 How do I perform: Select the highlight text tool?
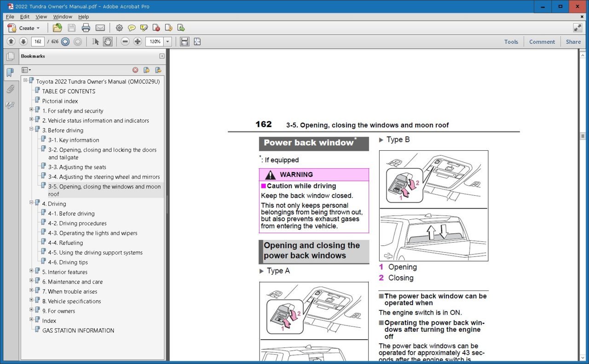(144, 28)
